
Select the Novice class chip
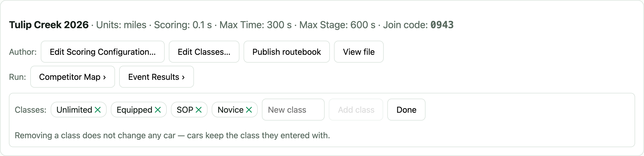pos(231,110)
